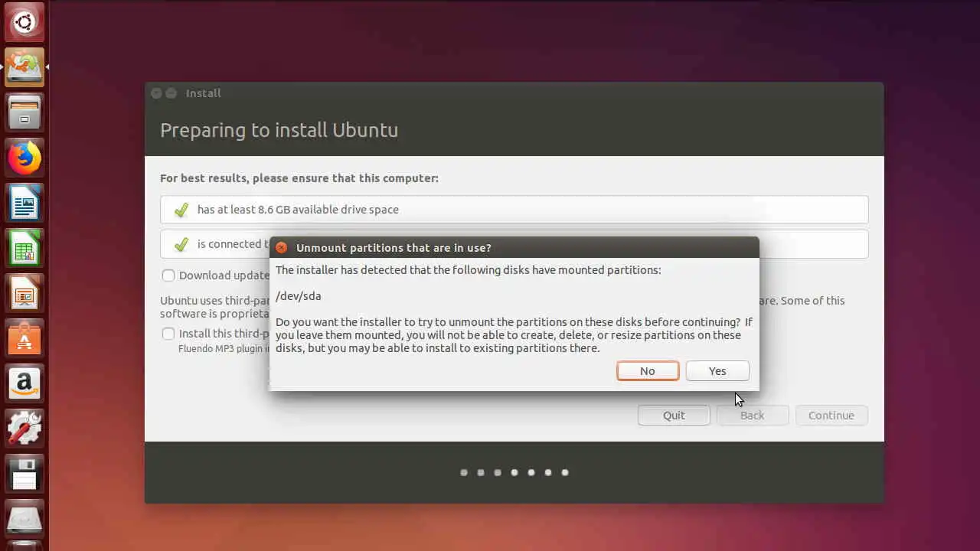This screenshot has height=551, width=980.
Task: Open the Amazon dock icon
Action: 24,384
